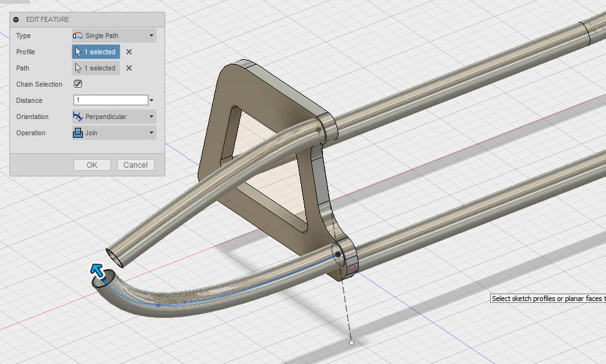Open the Operation dropdown set to Join
Viewport: 606px width, 364px height.
click(x=114, y=133)
